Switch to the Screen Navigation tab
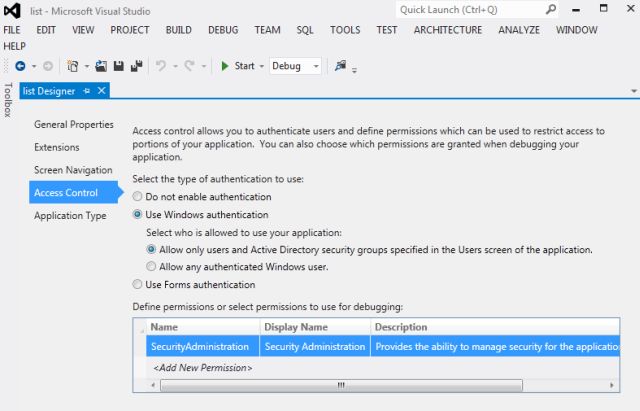This screenshot has width=640, height=411. (x=73, y=170)
